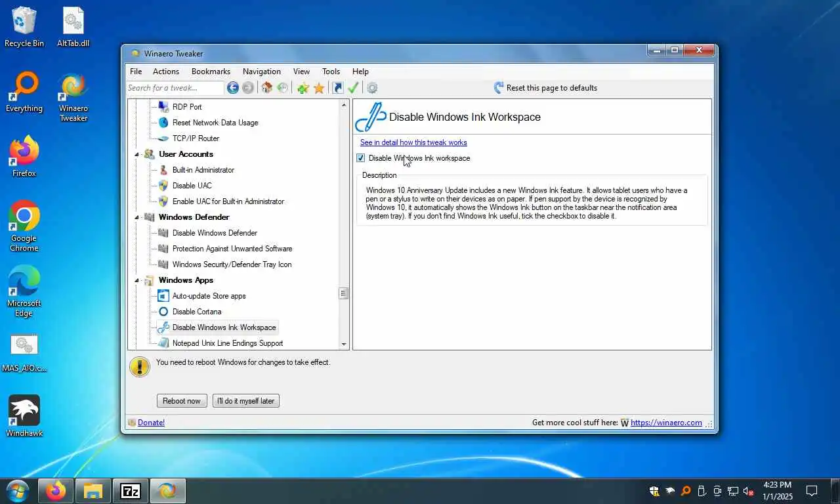Select Built-in Administrator tweak
The height and width of the screenshot is (504, 840).
click(203, 170)
